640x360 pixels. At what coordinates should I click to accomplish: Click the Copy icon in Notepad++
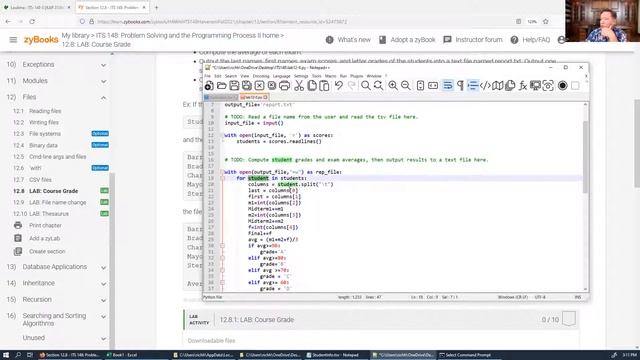pos(312,85)
